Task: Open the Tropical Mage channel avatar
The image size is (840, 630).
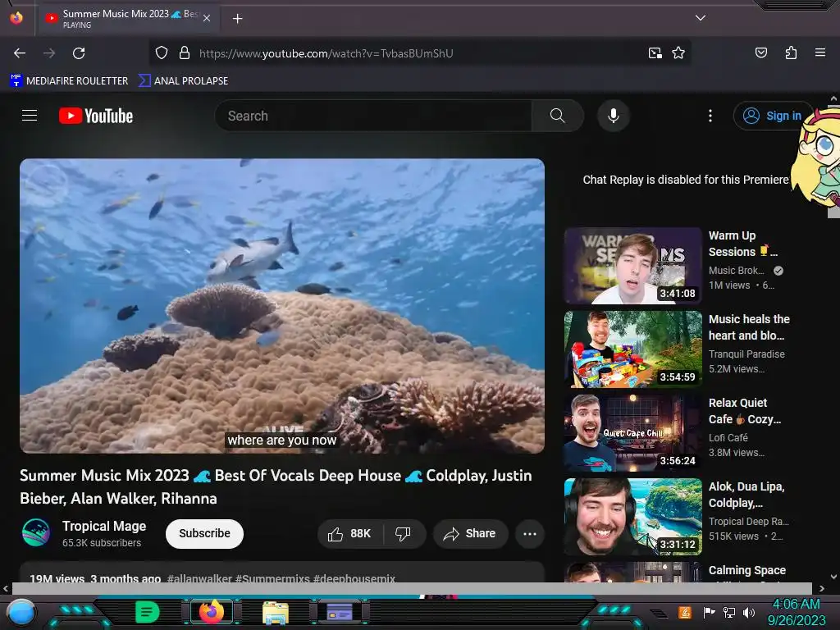Action: [x=36, y=532]
